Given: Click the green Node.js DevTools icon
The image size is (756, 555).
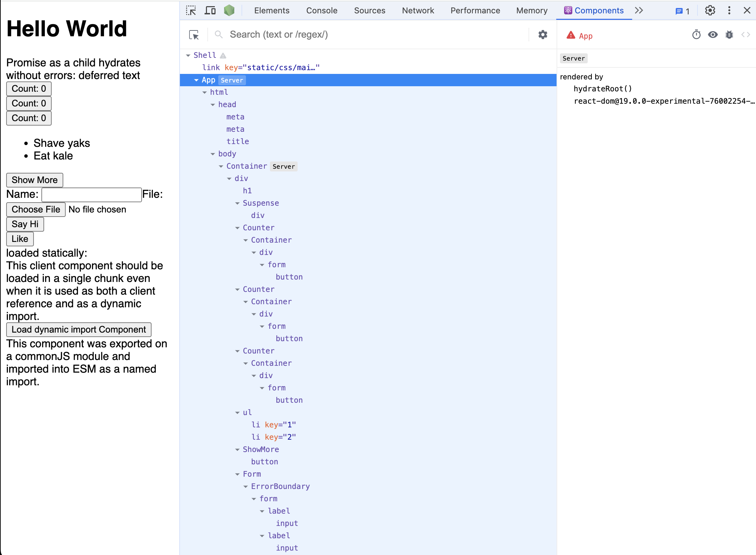Looking at the screenshot, I should point(229,11).
